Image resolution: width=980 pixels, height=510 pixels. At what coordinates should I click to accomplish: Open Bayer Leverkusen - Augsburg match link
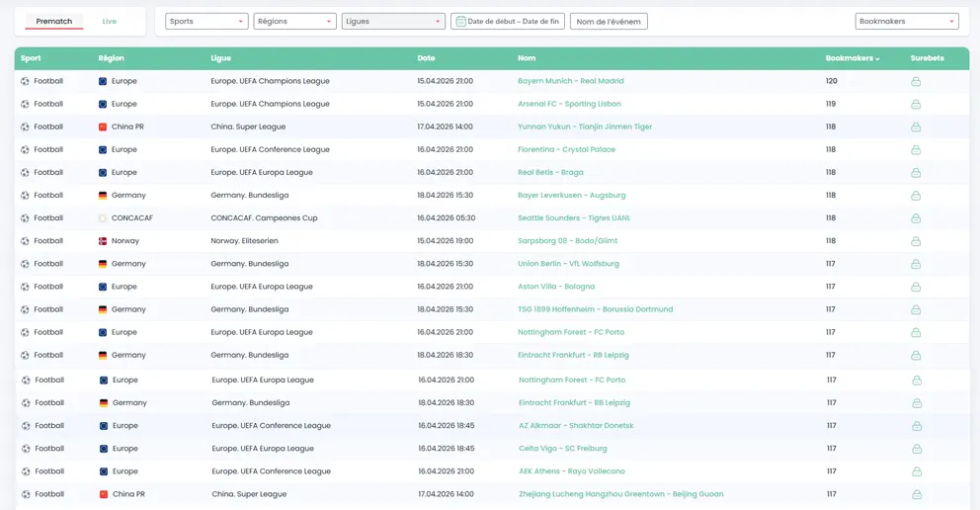click(x=571, y=196)
